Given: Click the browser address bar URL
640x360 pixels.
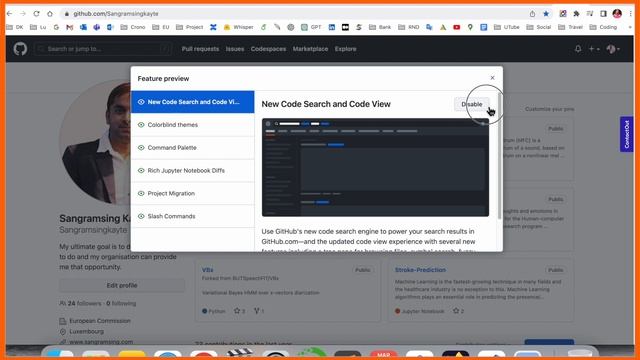Looking at the screenshot, I should tap(116, 13).
